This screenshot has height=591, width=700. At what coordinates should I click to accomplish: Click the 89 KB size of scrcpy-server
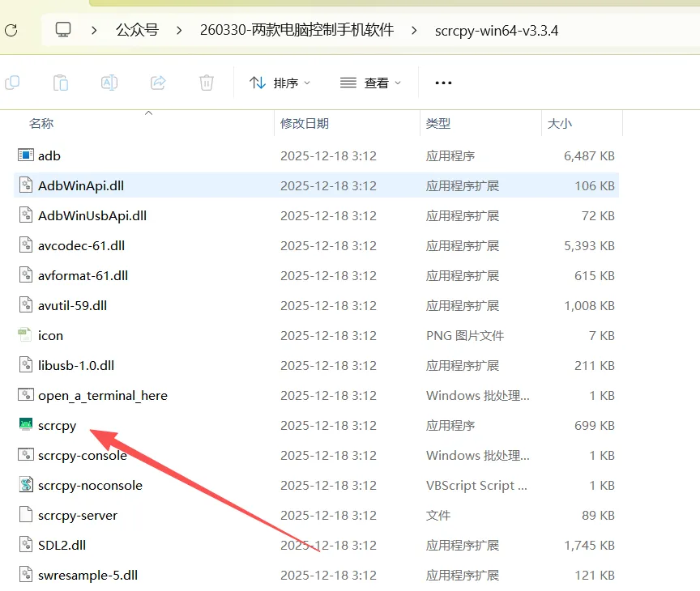(598, 515)
